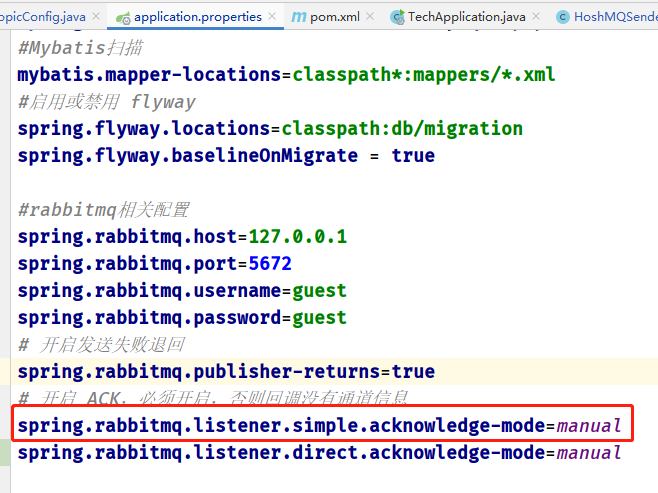The width and height of the screenshot is (658, 493).
Task: Click the class icon on TechApplication.java tab
Action: (397, 17)
